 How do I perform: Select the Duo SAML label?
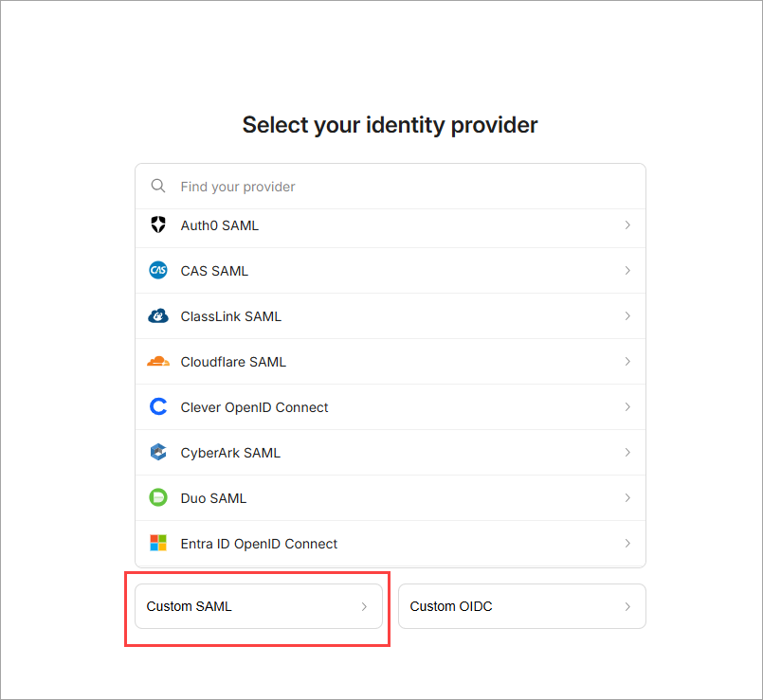pyautogui.click(x=213, y=498)
